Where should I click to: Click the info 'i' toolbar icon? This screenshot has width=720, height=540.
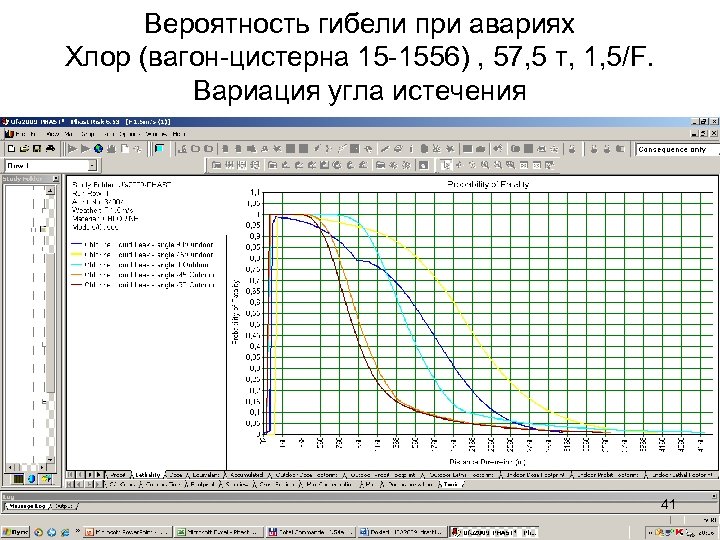[x=411, y=148]
